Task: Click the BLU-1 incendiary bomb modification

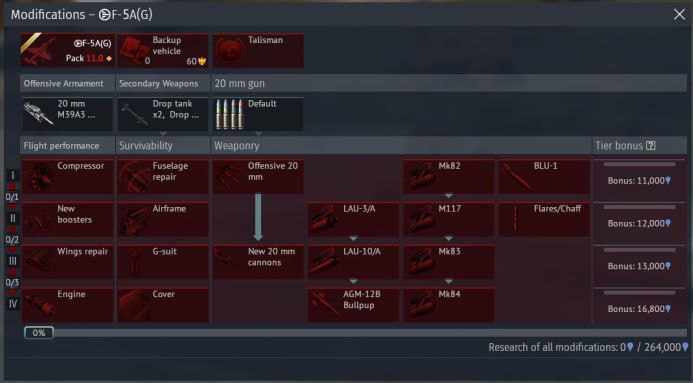Action: point(544,176)
